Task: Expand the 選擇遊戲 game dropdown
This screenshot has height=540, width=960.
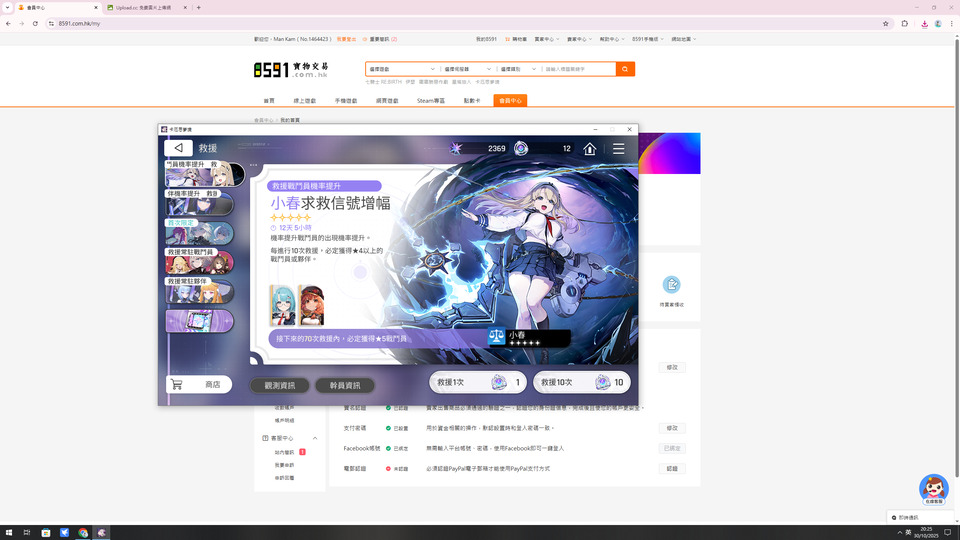Action: coord(401,69)
